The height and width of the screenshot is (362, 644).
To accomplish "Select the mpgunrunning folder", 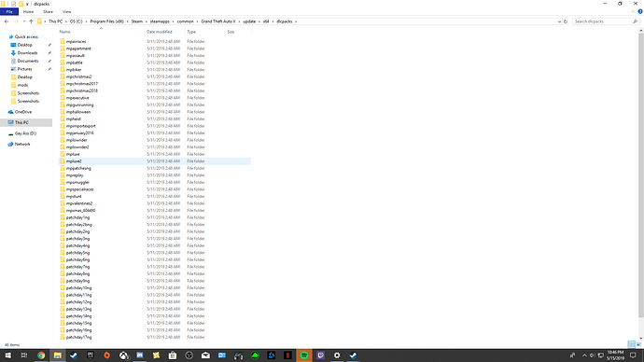I will click(x=79, y=104).
